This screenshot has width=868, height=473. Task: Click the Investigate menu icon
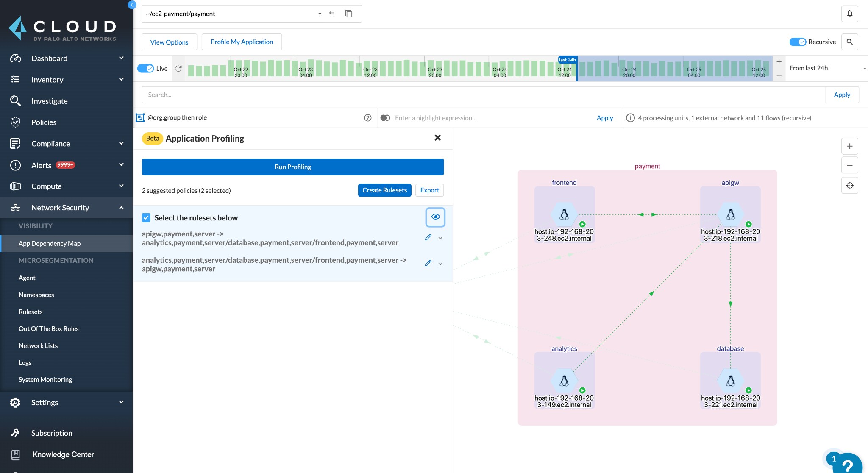click(16, 101)
